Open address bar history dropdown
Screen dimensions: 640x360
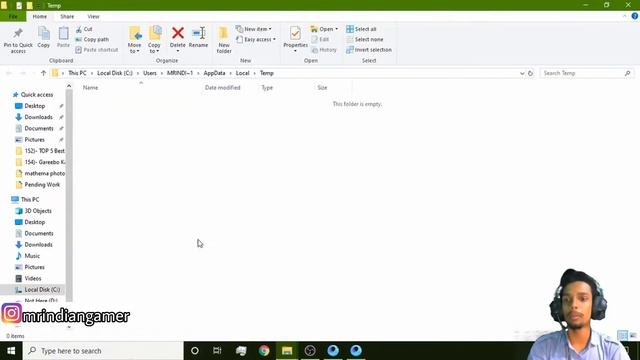(x=522, y=73)
